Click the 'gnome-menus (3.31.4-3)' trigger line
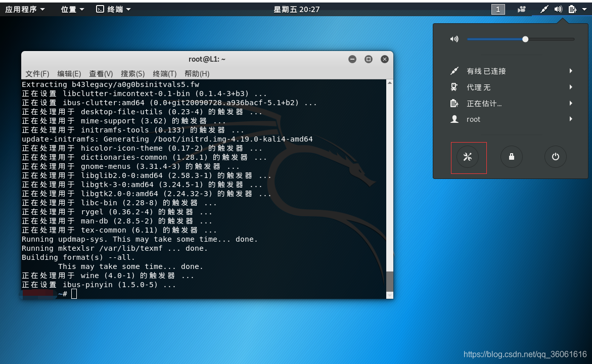Screen dimensions: 592x364 point(130,166)
